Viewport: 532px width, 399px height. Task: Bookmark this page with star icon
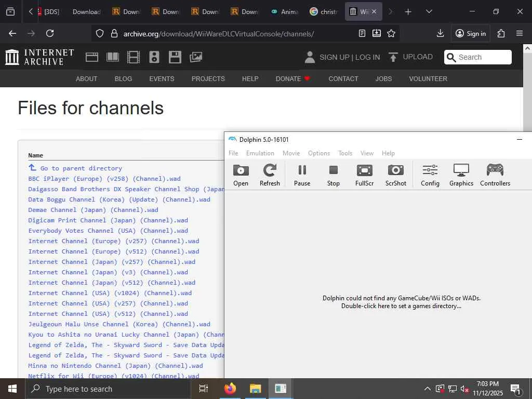click(391, 33)
